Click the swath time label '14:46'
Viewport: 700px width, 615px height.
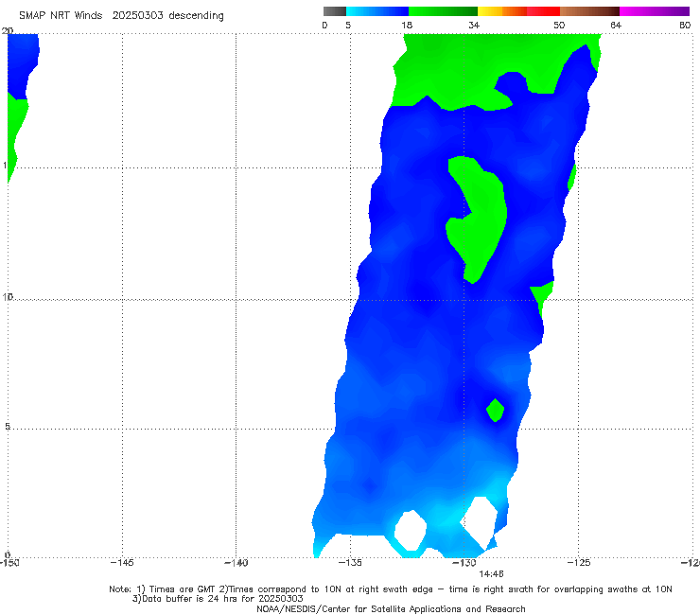pos(491,574)
